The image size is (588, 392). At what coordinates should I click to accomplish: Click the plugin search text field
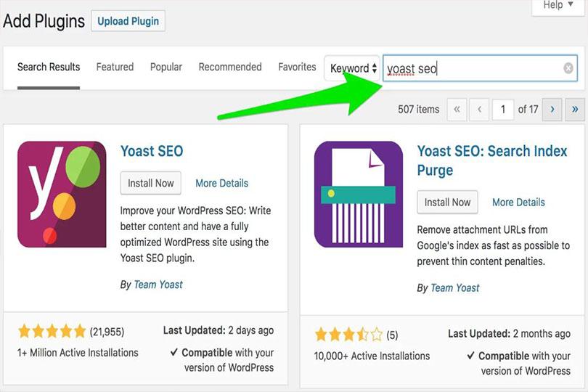(x=472, y=68)
